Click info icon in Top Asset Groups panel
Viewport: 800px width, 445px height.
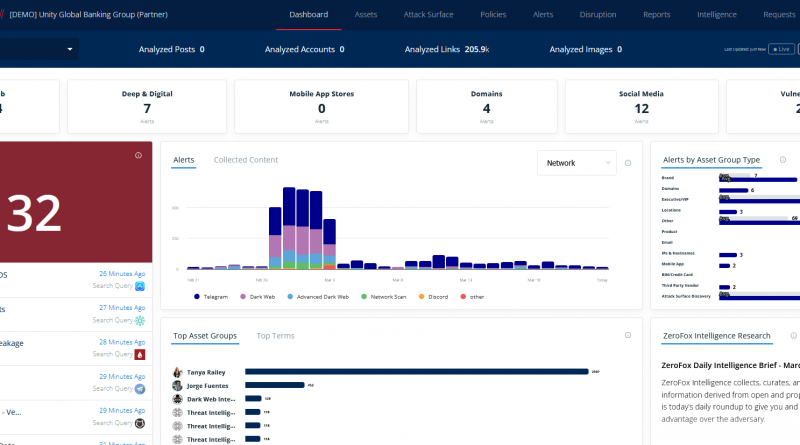628,335
